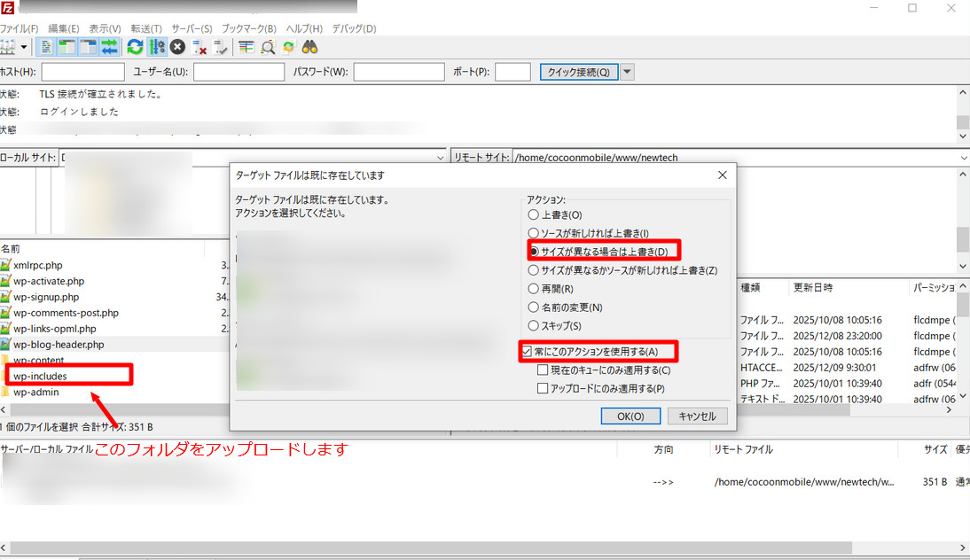Click the ホスト(H) input field
The width and height of the screenshot is (970, 560).
pos(82,72)
